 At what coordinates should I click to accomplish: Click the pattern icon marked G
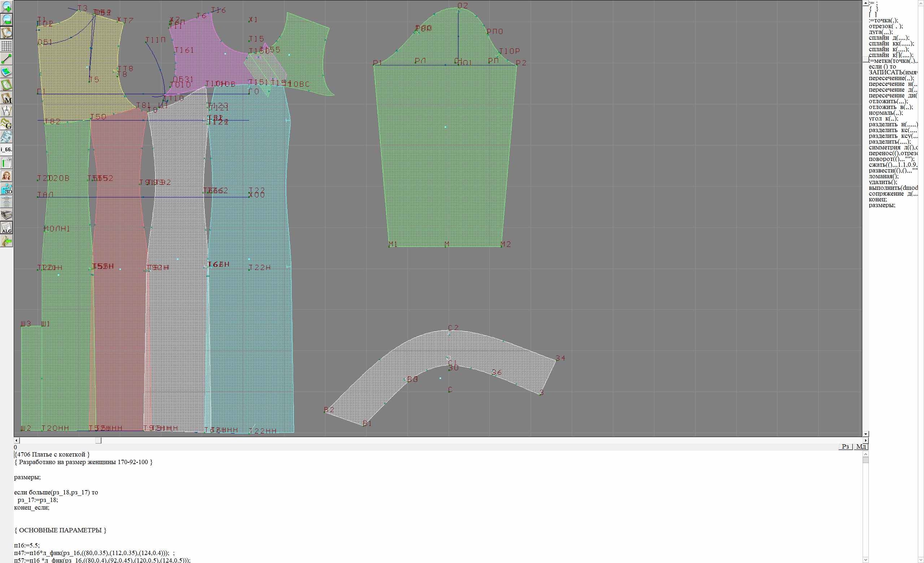tap(7, 124)
